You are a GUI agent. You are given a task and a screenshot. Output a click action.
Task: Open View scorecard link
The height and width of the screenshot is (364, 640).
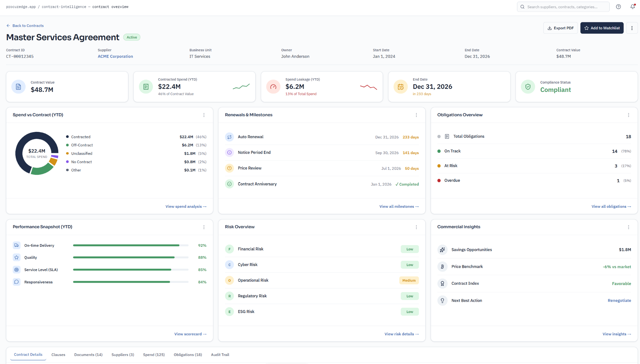(x=190, y=334)
